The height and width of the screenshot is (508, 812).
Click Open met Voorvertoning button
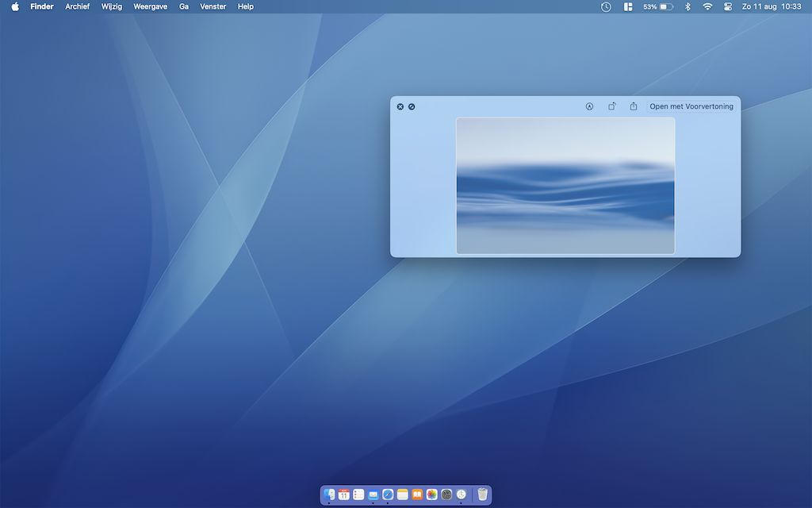(691, 106)
